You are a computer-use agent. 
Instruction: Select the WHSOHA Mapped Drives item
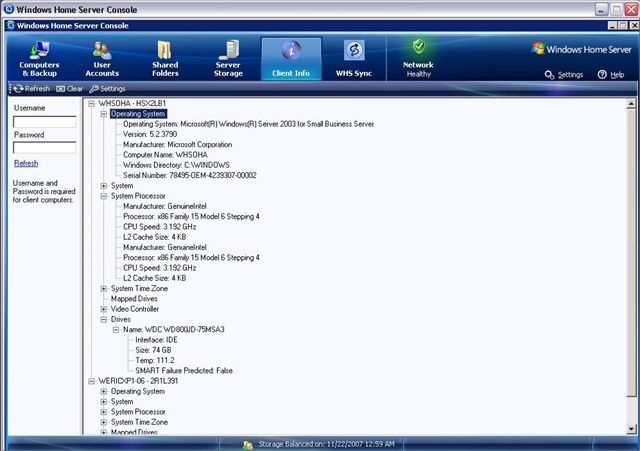(x=134, y=299)
